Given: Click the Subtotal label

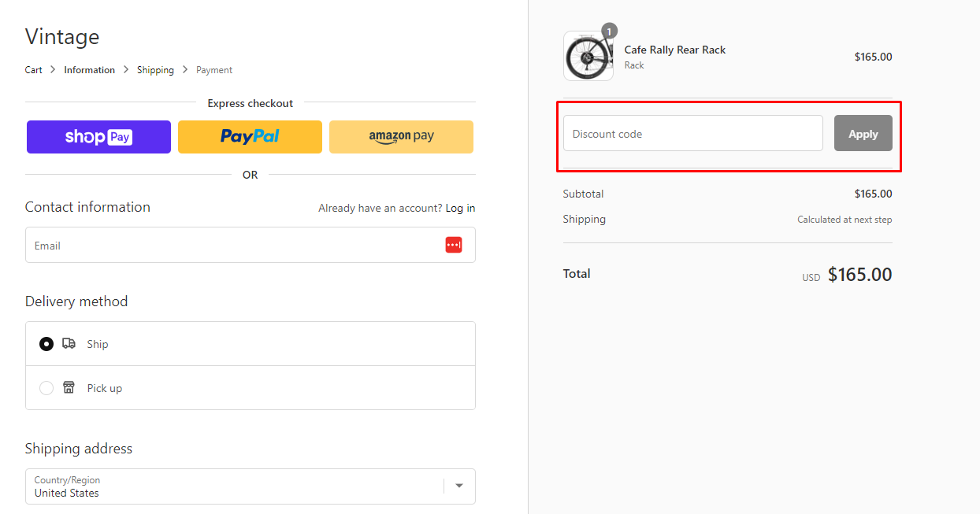Looking at the screenshot, I should [x=583, y=194].
